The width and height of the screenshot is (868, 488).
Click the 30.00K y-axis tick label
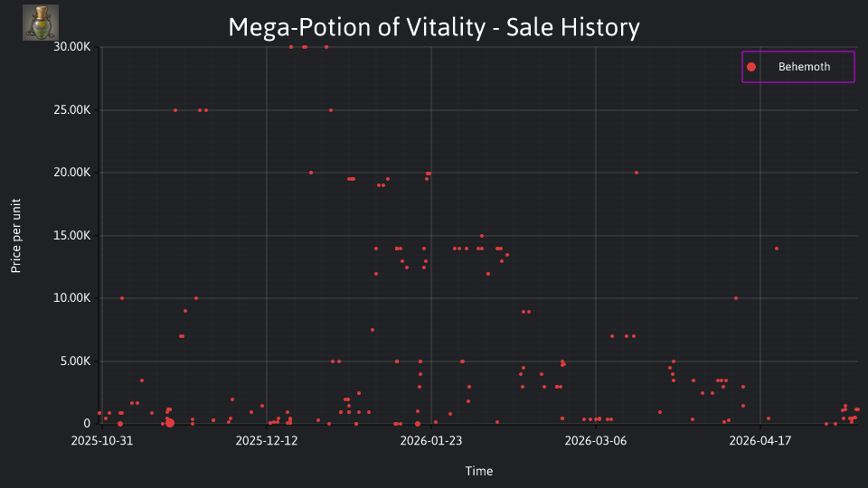tap(72, 47)
